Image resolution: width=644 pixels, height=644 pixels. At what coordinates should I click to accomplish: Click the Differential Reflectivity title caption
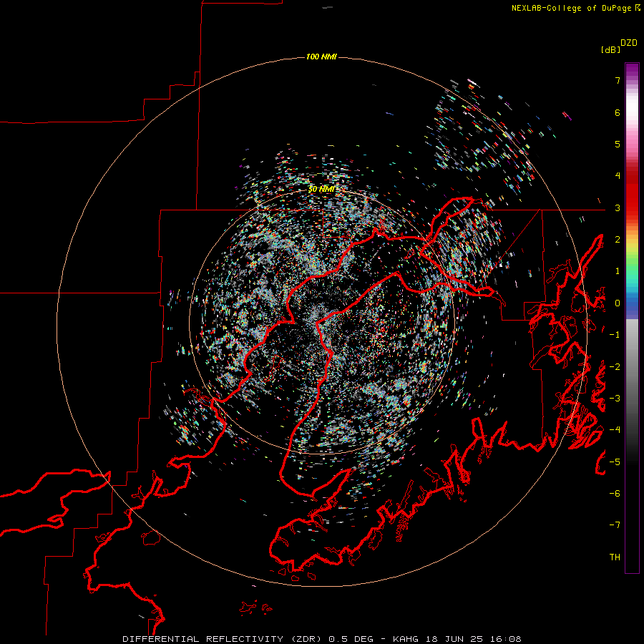[321, 639]
